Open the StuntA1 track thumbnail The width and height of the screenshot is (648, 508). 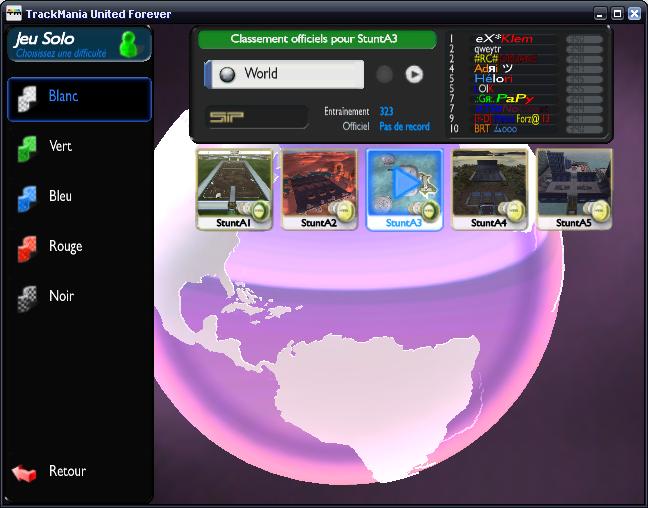tap(235, 184)
